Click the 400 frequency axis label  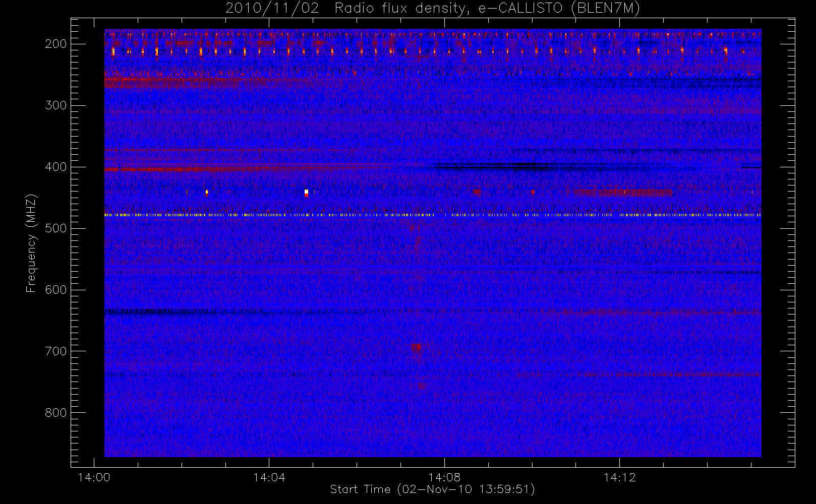(55, 167)
